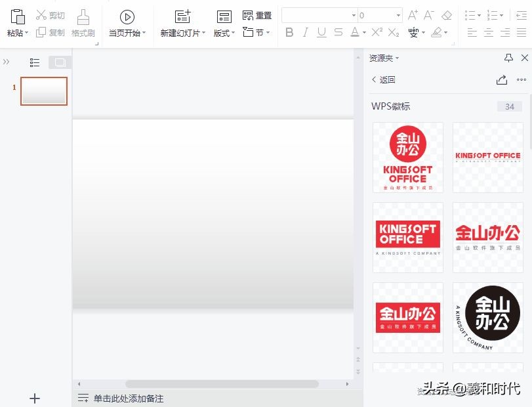Screen dimensions: 532x407
Task: Align text right
Action: [x=505, y=33]
